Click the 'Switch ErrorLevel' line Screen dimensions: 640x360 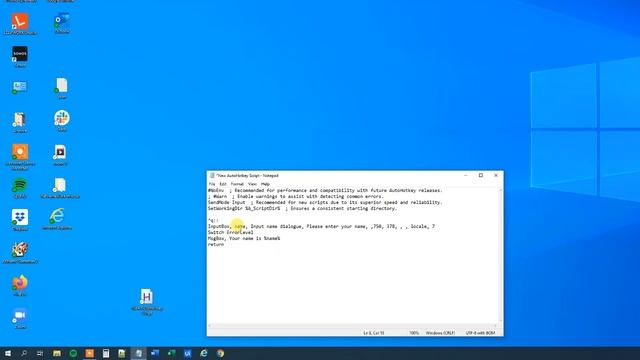231,232
